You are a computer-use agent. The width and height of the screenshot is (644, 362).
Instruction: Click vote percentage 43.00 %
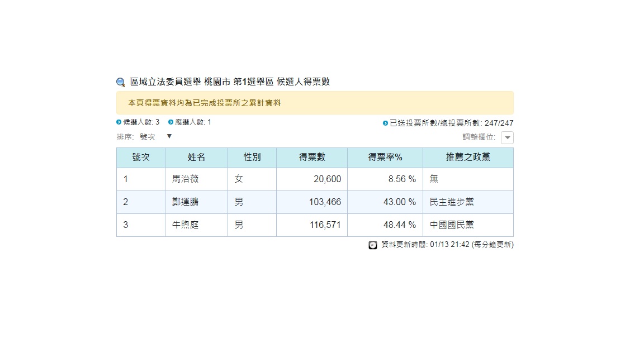point(400,202)
